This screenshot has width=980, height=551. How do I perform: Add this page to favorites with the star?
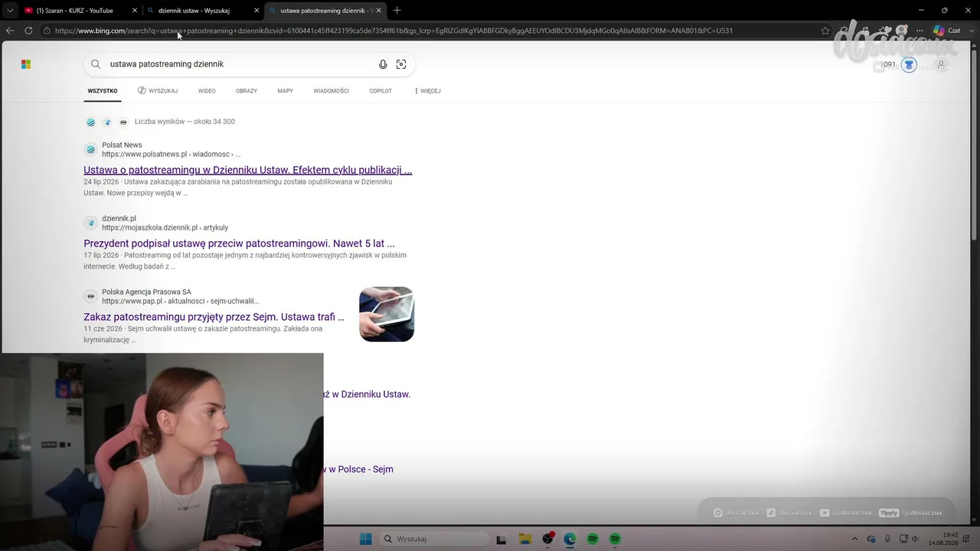(x=825, y=31)
